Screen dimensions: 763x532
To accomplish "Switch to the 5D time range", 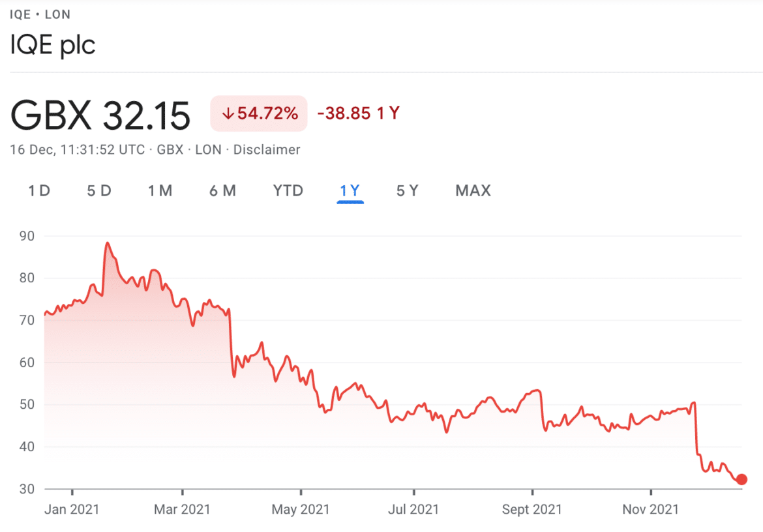I will (99, 190).
